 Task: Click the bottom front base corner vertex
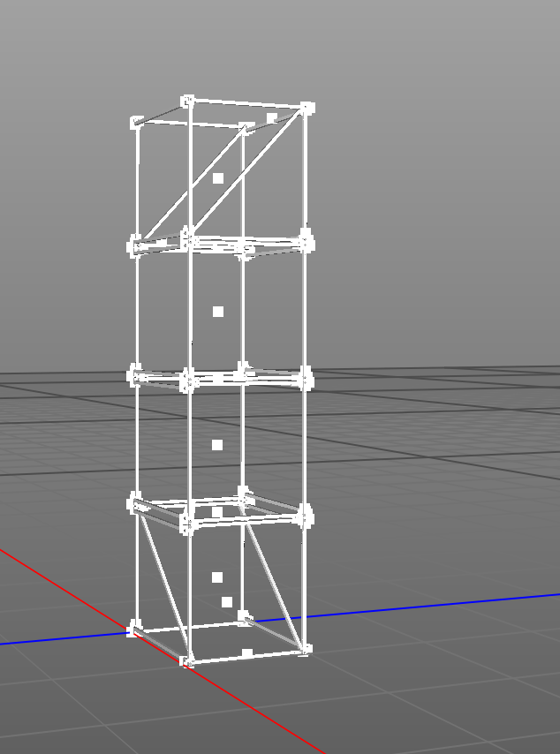tap(187, 660)
